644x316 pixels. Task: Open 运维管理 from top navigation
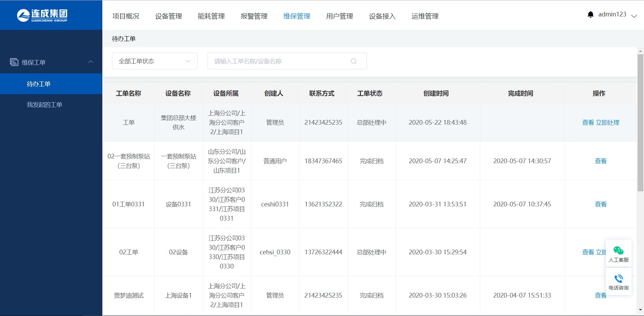click(x=425, y=16)
